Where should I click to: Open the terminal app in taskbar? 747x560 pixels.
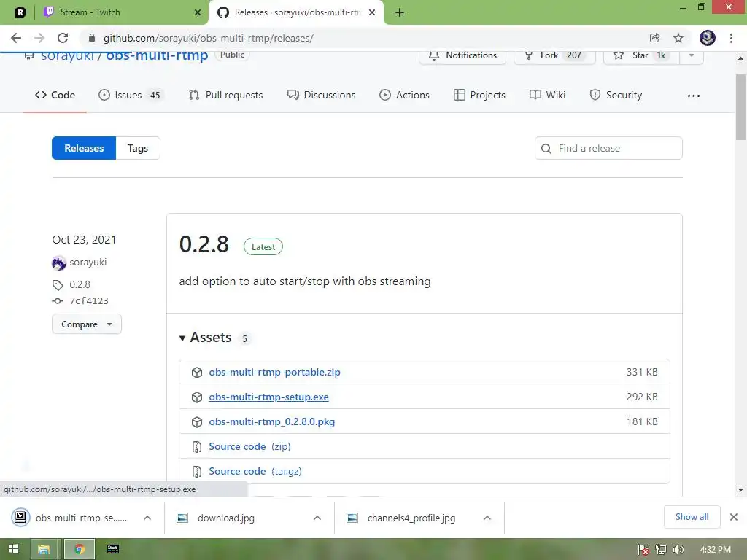113,549
